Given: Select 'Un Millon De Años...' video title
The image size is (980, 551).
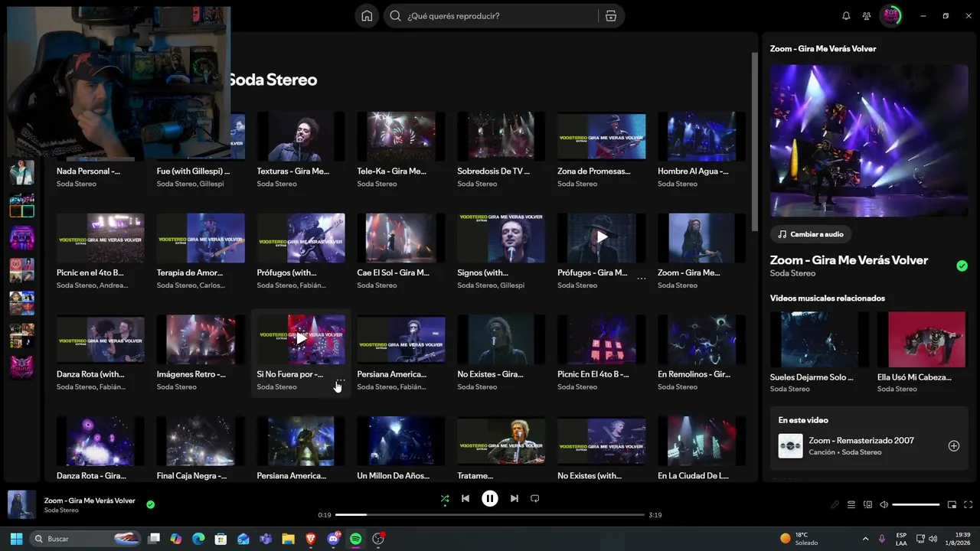Looking at the screenshot, I should point(394,476).
